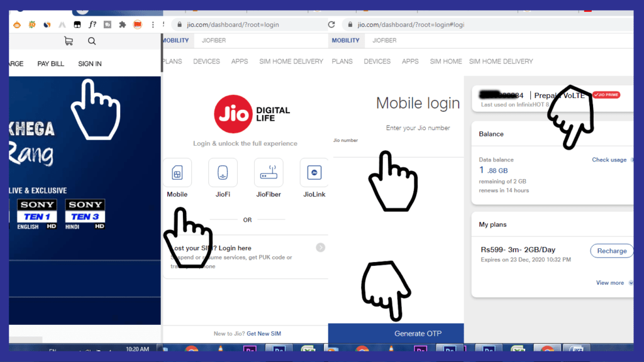
Task: Reload the page using the refresh icon
Action: pos(331,25)
